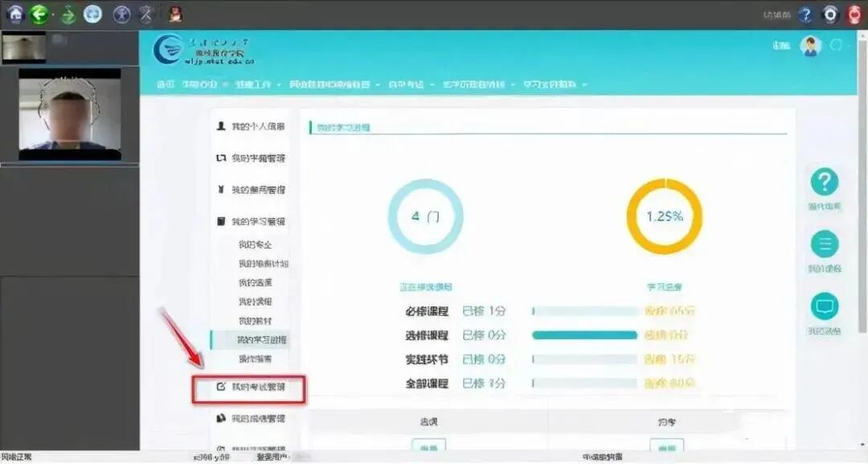Click the home icon in top-left toolbar
Screen dimensions: 868x464
(x=15, y=12)
